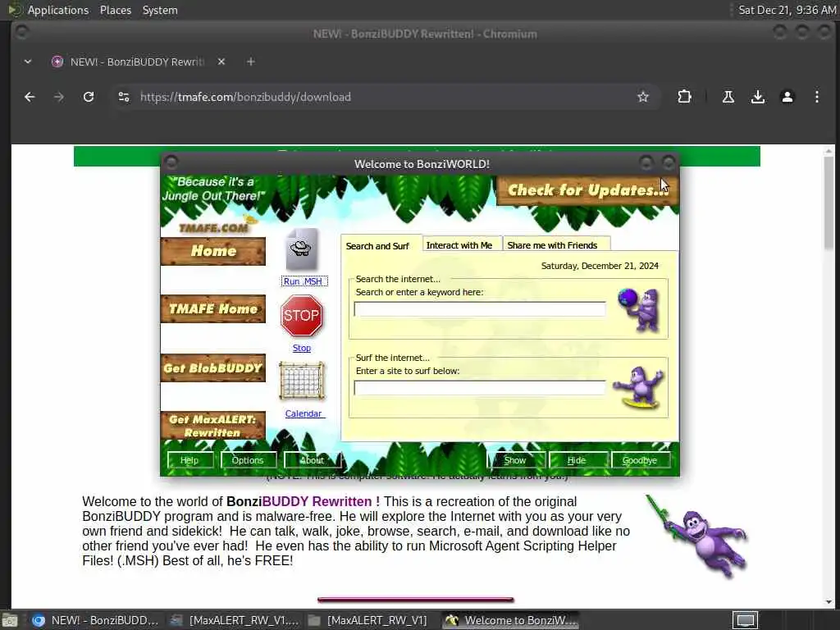
Task: Click the Run MSH file icon
Action: tap(302, 249)
